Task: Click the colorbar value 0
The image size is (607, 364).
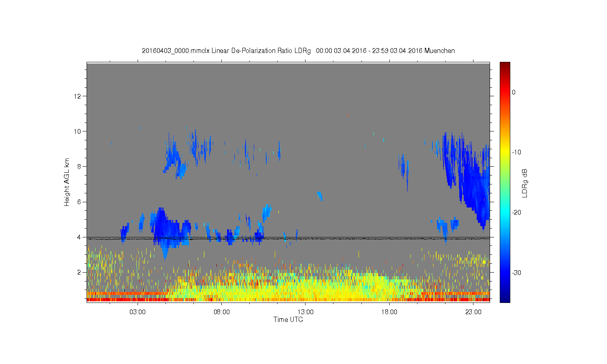Action: tap(514, 92)
